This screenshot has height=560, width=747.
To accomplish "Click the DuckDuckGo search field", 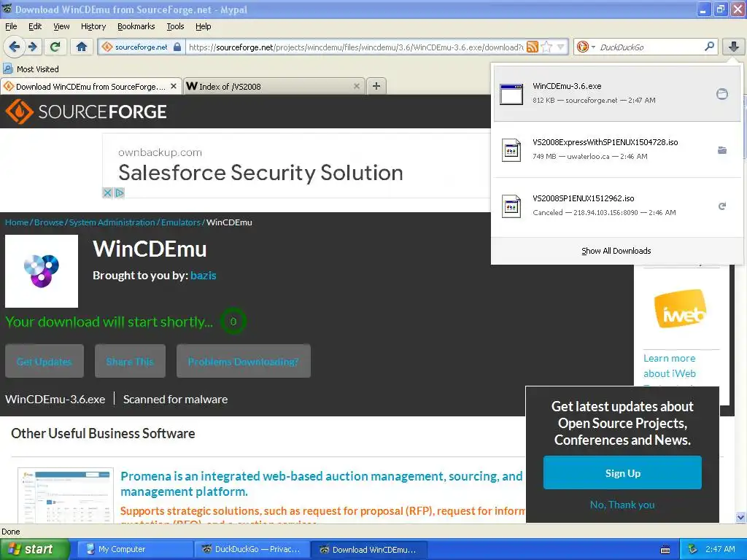I will (650, 47).
